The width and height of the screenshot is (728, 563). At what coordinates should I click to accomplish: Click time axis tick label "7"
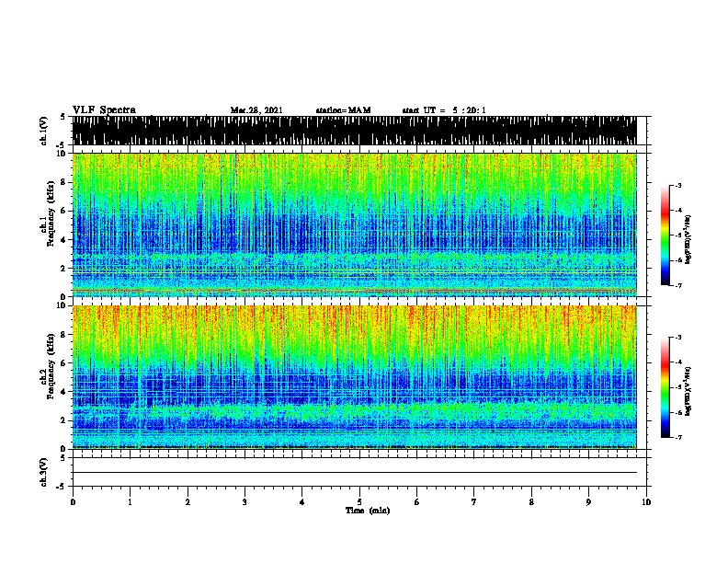pyautogui.click(x=474, y=502)
